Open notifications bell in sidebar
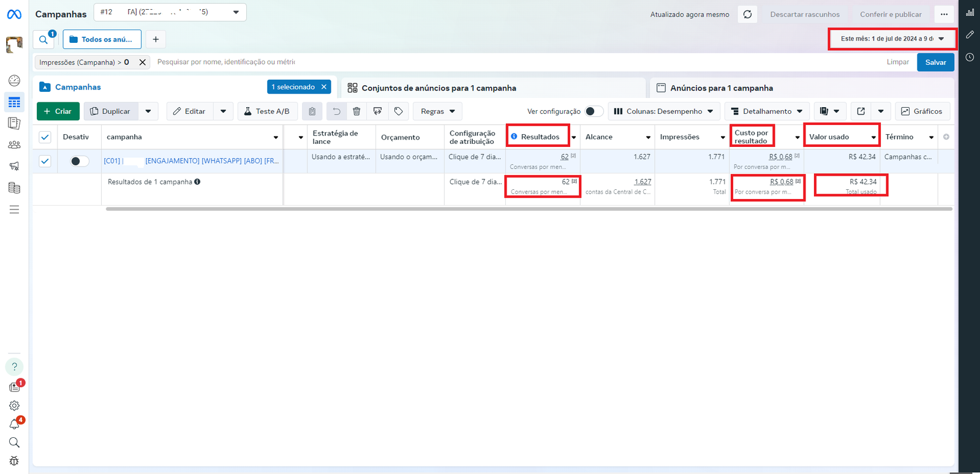This screenshot has height=474, width=980. pyautogui.click(x=14, y=424)
